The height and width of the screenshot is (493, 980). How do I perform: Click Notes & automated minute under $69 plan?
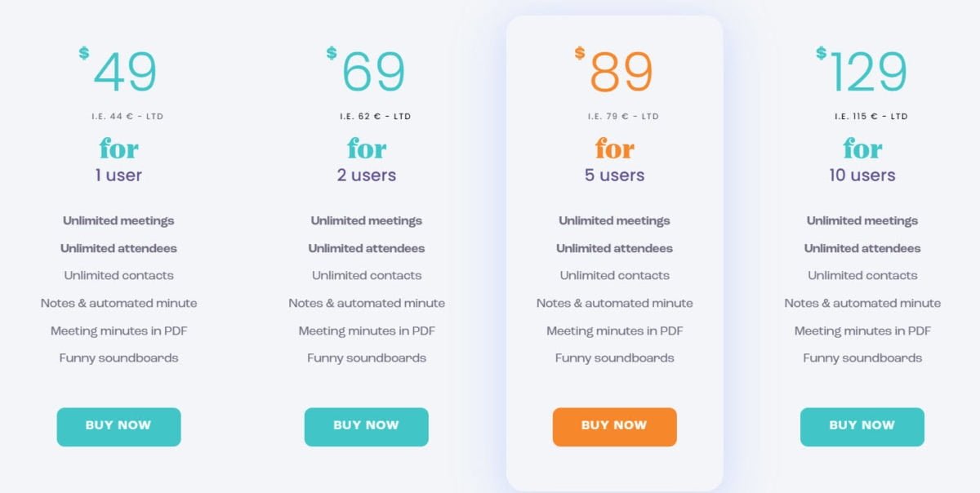(367, 303)
